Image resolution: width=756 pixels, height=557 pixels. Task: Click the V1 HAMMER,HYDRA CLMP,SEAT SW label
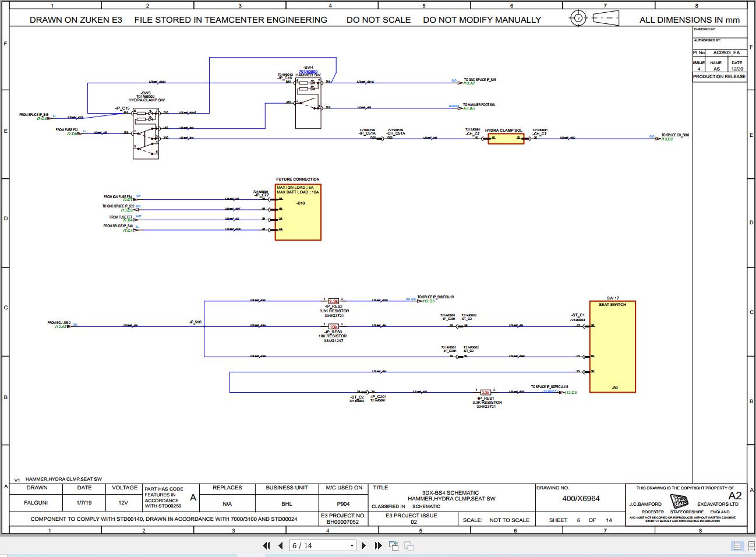click(x=58, y=479)
